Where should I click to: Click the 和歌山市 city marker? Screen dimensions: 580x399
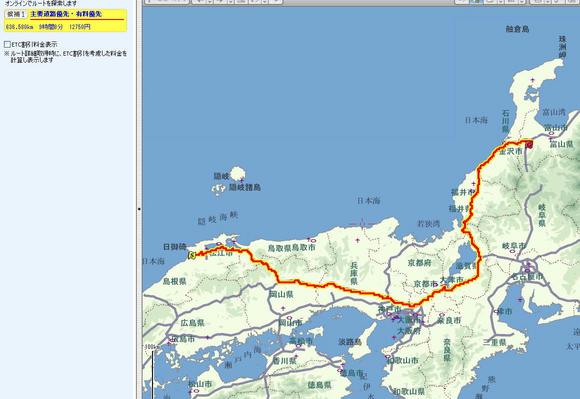coord(387,357)
